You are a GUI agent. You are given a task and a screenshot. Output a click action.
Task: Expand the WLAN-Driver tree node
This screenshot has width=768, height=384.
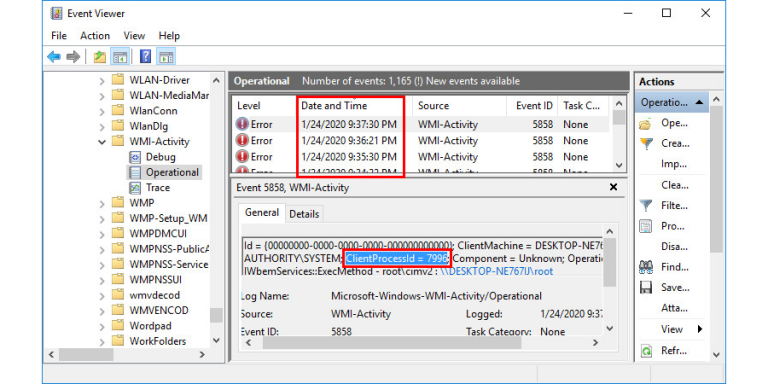pyautogui.click(x=102, y=80)
